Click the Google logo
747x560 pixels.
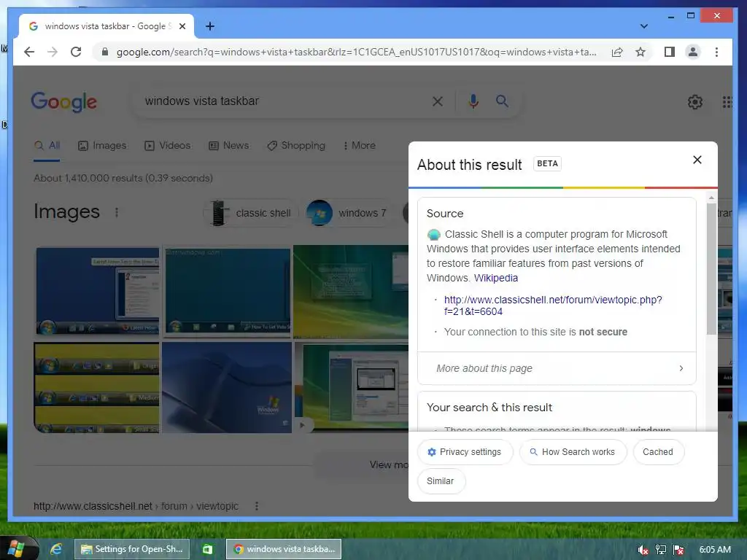pos(64,101)
